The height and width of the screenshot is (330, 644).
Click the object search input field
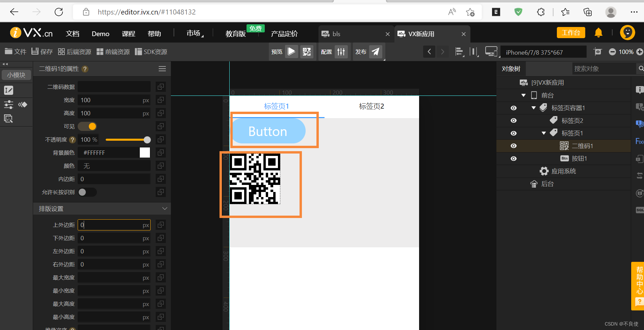click(604, 69)
